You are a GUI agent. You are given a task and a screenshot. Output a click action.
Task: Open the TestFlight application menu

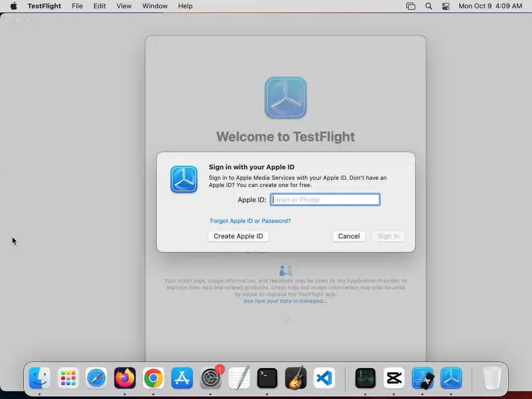[44, 6]
